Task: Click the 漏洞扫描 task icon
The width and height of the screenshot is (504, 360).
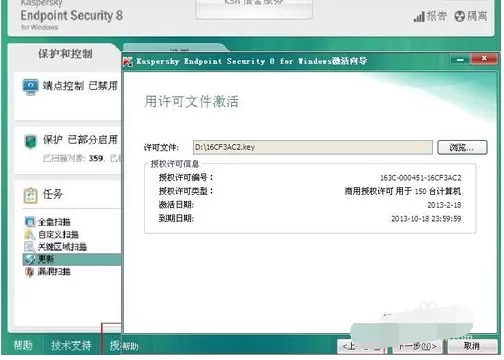Action: coord(30,272)
